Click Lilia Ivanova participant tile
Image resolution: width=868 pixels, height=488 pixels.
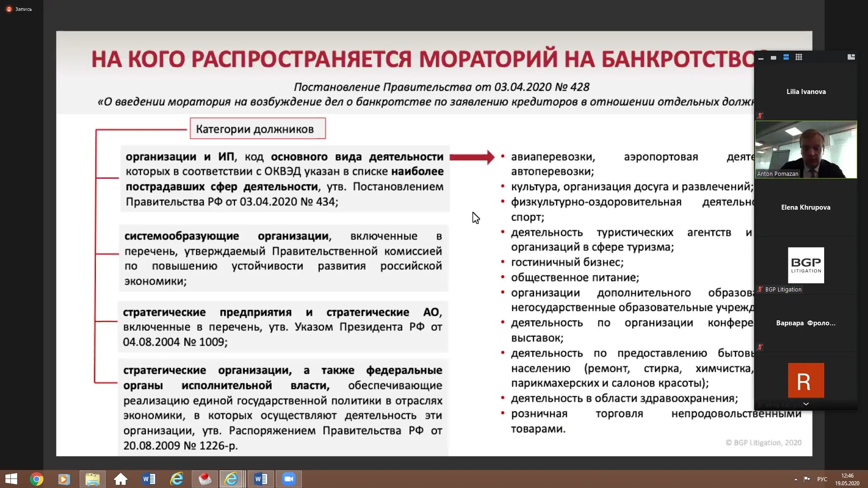click(806, 92)
